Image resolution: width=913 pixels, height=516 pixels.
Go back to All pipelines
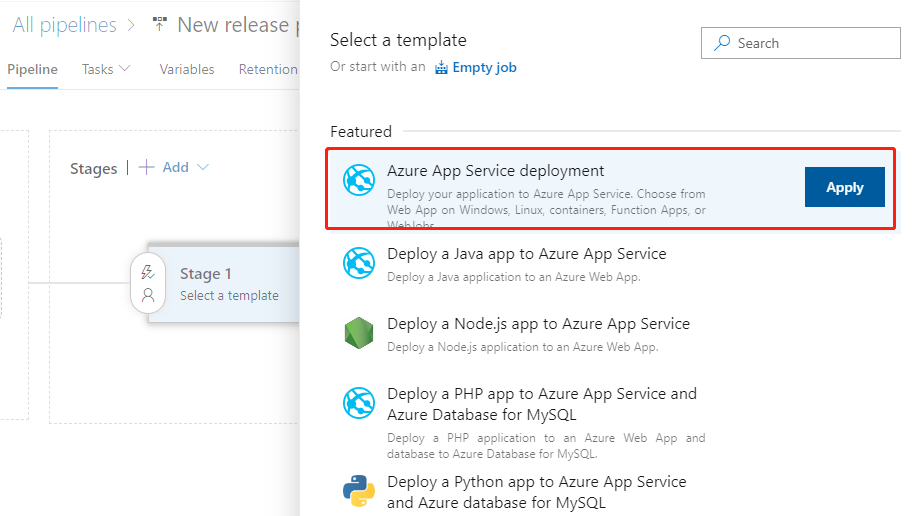tap(65, 25)
